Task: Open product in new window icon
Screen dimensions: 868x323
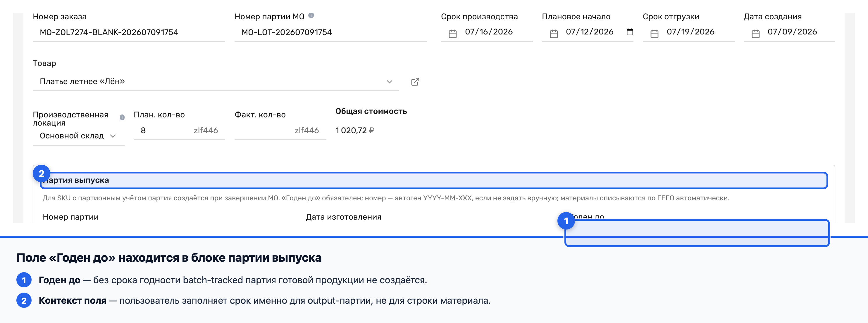Action: 415,82
